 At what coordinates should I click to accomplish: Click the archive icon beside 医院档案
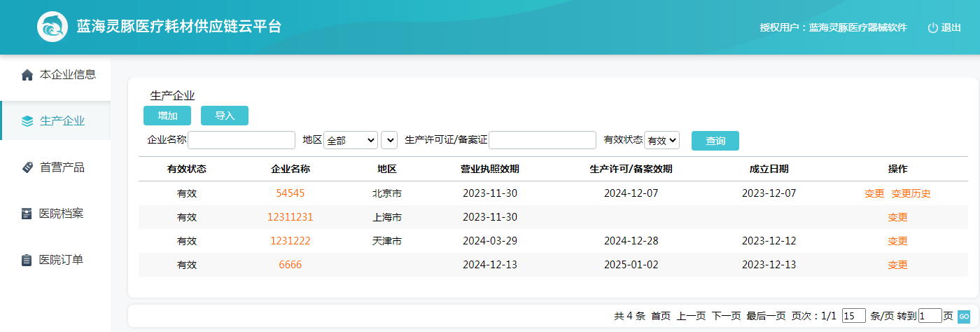[x=27, y=214]
